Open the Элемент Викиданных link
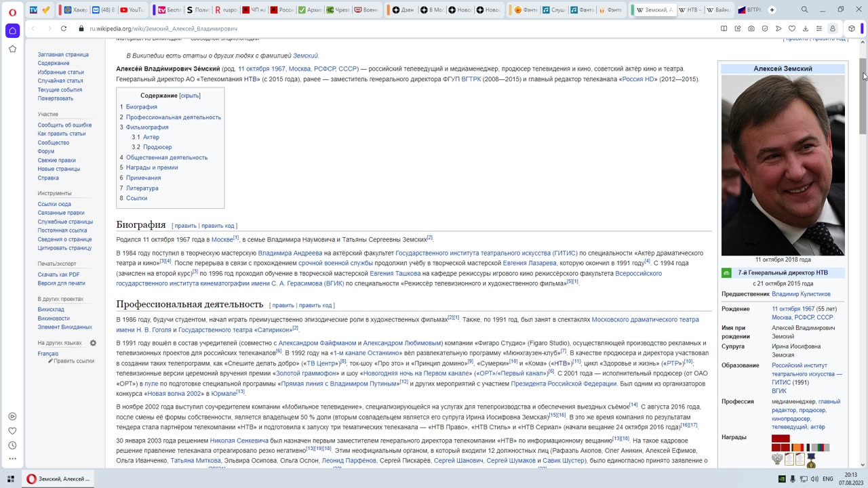 pyautogui.click(x=65, y=327)
